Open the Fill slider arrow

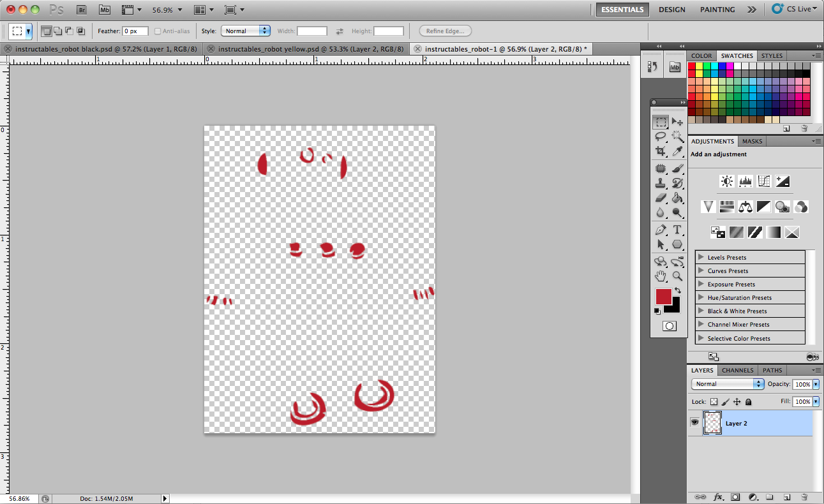pyautogui.click(x=816, y=402)
